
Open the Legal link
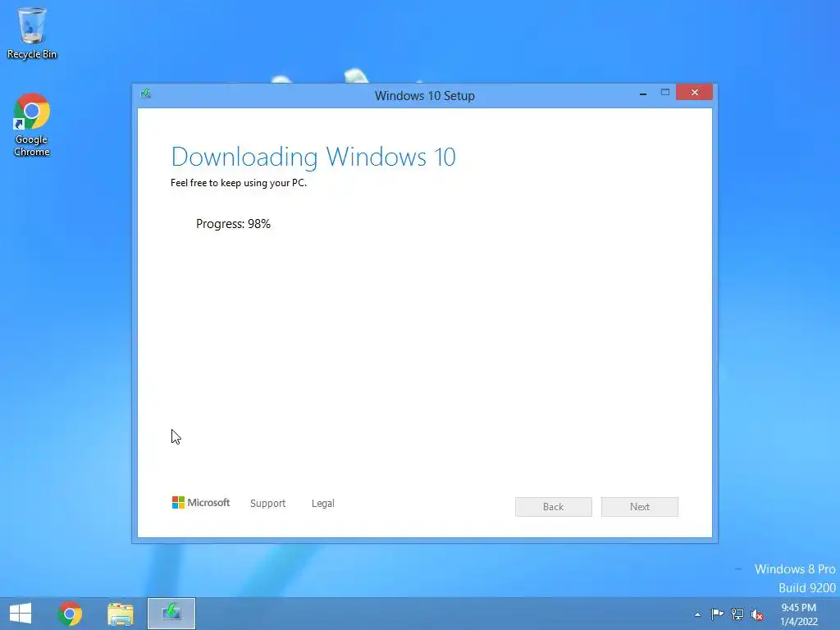(323, 503)
